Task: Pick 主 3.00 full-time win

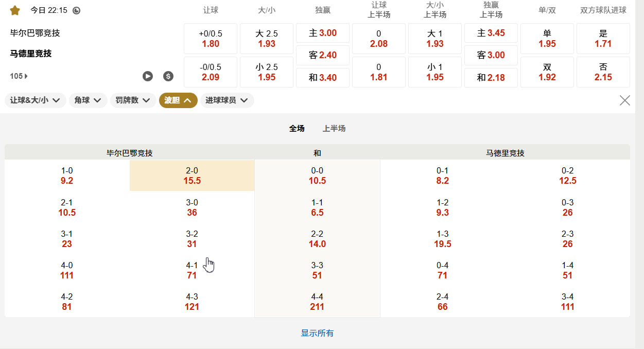Action: coord(323,33)
